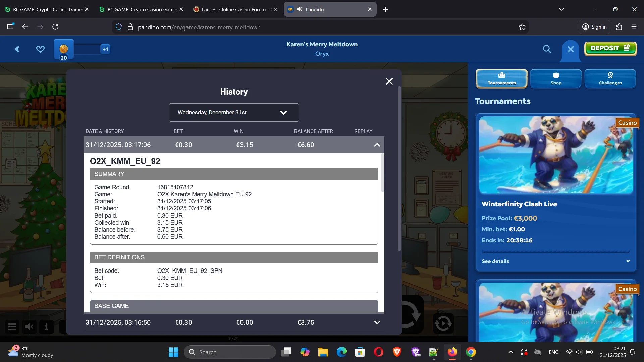Click the large spin button behind dialog
Image resolution: width=644 pixels, height=362 pixels.
click(x=412, y=314)
